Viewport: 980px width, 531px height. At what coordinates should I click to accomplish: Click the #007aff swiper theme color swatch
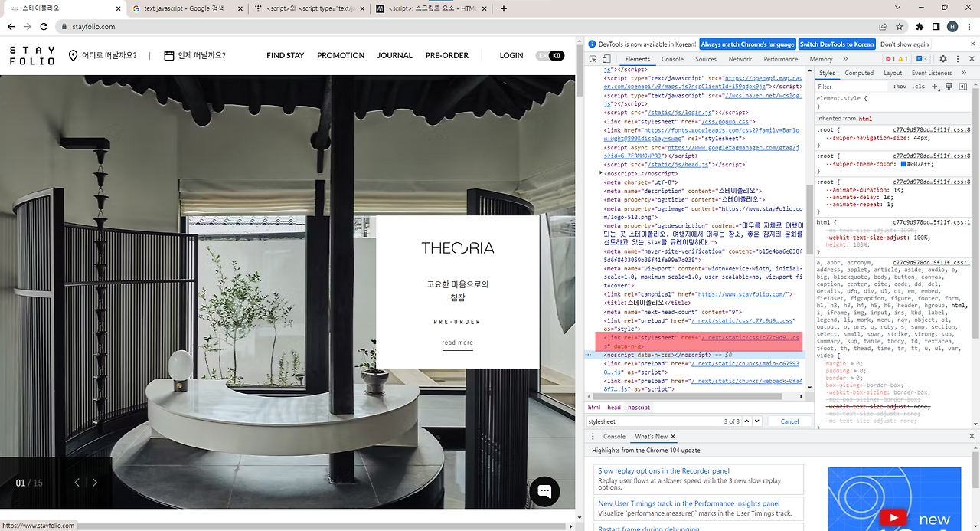point(903,164)
